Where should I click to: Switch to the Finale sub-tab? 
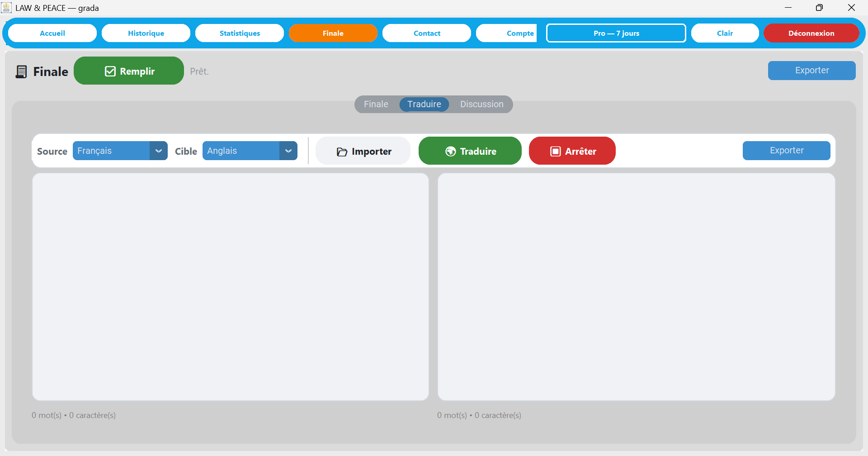point(376,104)
